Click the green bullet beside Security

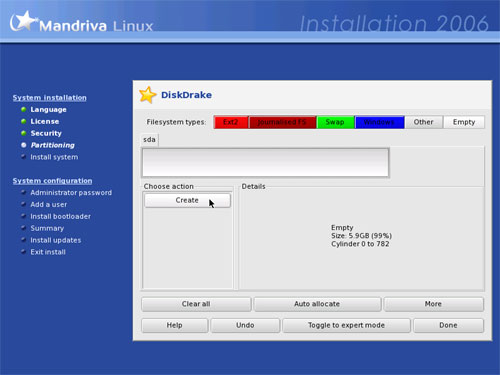click(x=24, y=133)
